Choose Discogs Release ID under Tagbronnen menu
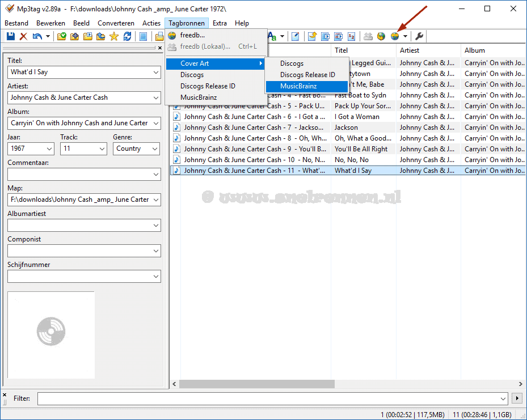Viewport: 527px width, 420px height. tap(216, 86)
